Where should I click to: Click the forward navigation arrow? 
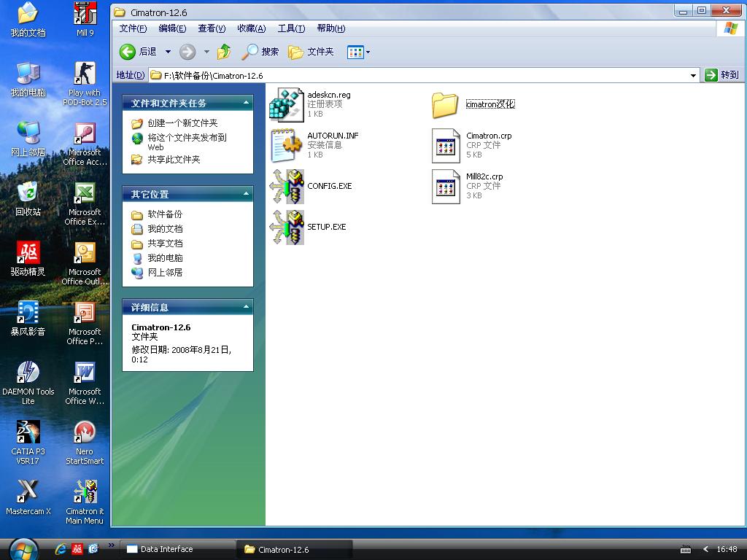click(187, 52)
